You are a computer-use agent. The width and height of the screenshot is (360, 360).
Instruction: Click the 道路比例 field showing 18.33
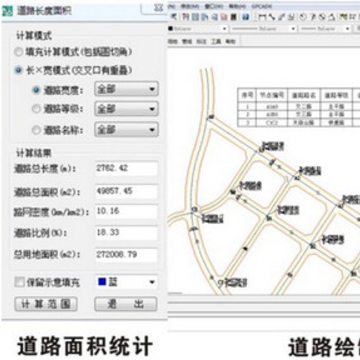pyautogui.click(x=126, y=233)
